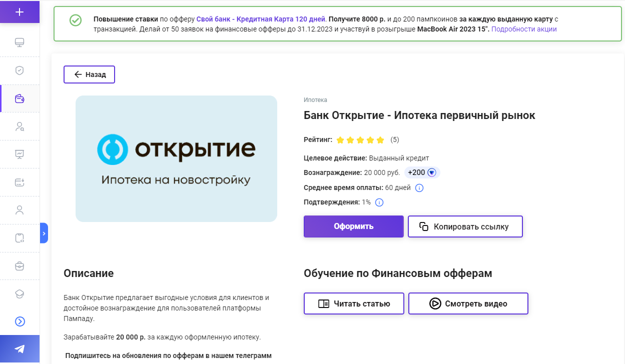
Task: Click the green checkmark icon in banner
Action: pyautogui.click(x=75, y=20)
